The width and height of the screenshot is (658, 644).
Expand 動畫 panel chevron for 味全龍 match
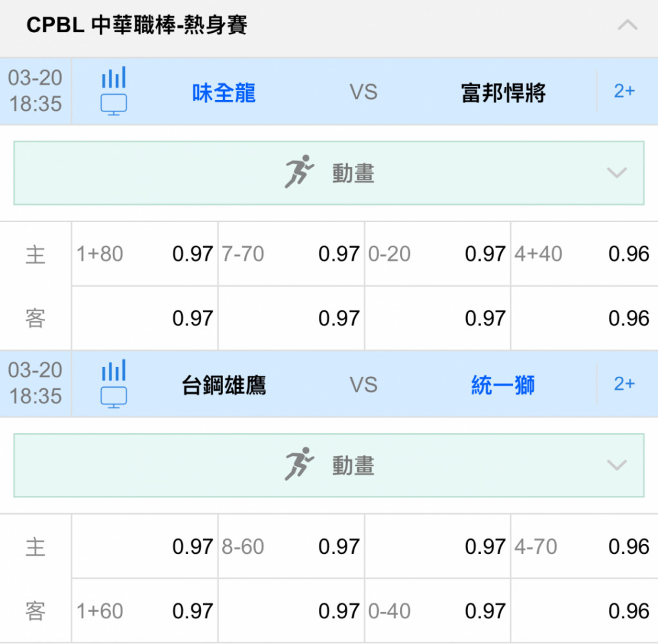coord(617,173)
